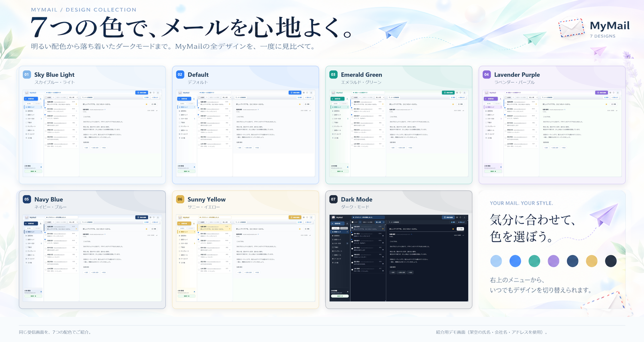The height and width of the screenshot is (342, 644).
Task: Expand the 小林 春香 account arrow in Default preview
Action: [194, 167]
